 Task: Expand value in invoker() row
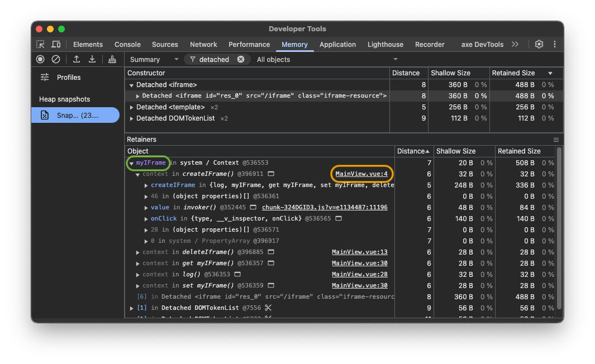tap(146, 208)
